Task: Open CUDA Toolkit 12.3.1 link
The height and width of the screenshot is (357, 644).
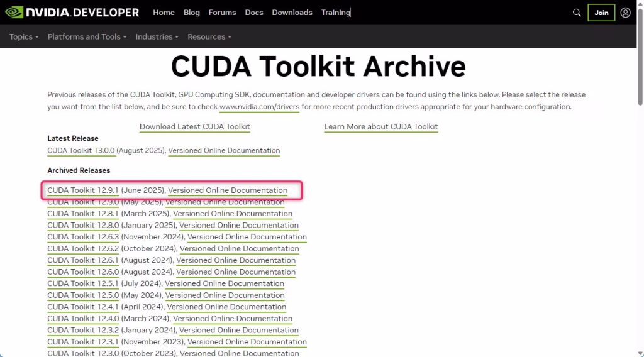Action: click(82, 342)
